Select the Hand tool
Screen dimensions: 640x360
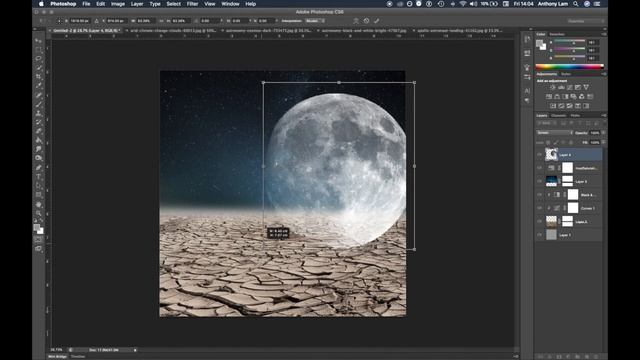click(38, 204)
